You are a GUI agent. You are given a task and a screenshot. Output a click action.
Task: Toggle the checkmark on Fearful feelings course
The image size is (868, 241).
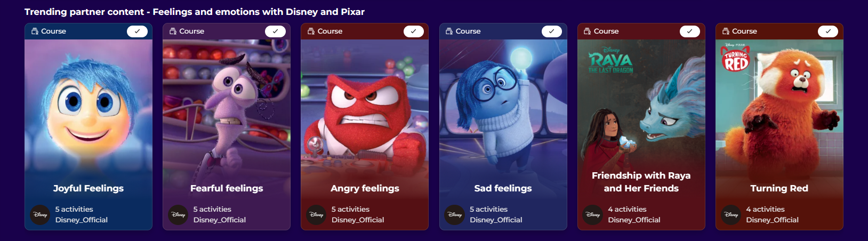[275, 31]
